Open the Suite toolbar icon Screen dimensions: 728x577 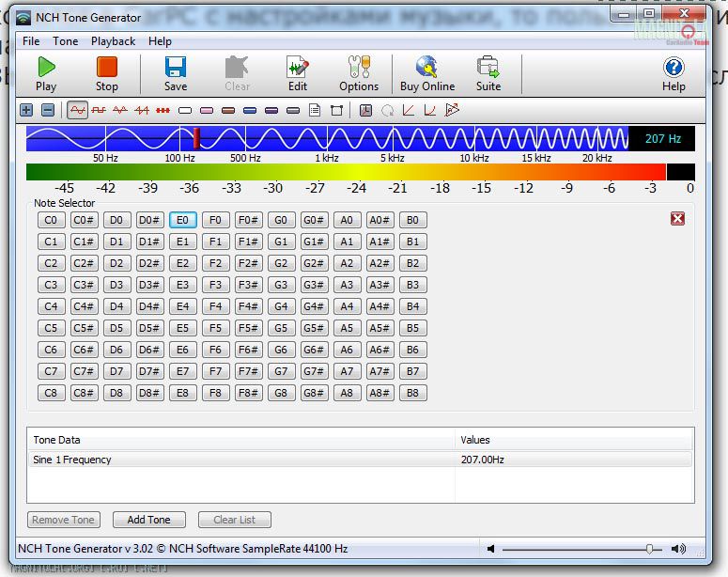click(x=488, y=74)
